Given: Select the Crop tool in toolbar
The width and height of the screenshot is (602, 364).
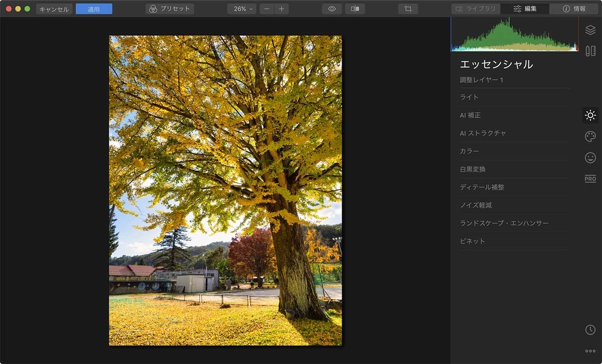Looking at the screenshot, I should [x=408, y=9].
